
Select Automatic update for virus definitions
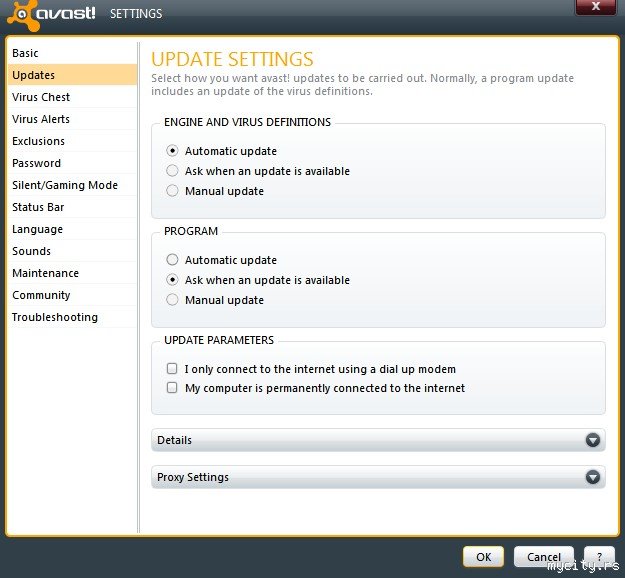(x=173, y=151)
